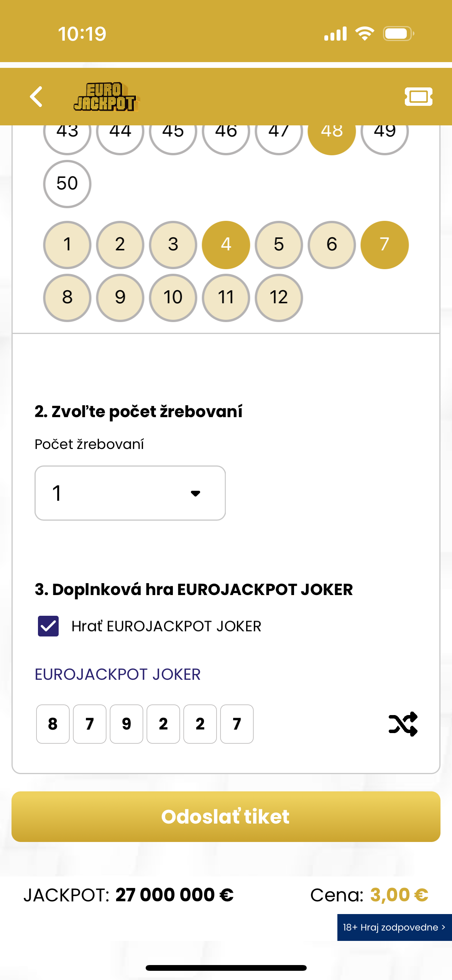Edit the first Joker digit 8
This screenshot has width=452, height=980.
[53, 724]
